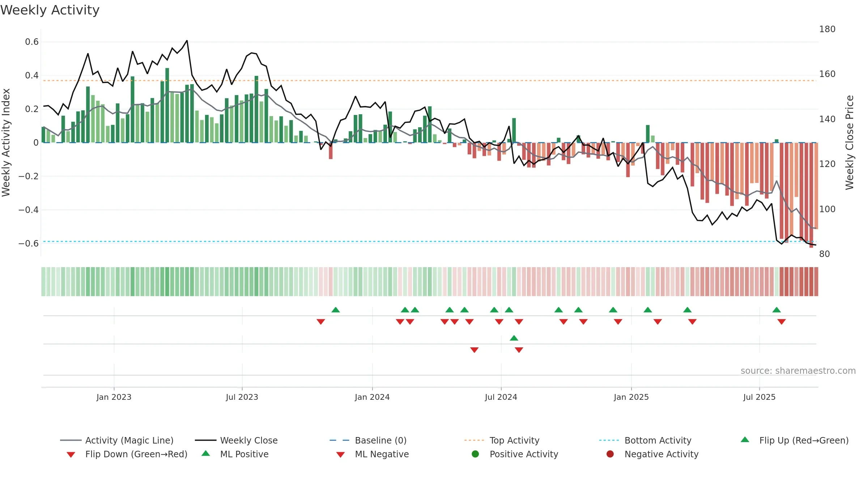The image size is (868, 488).
Task: Click the '80' right axis price label
Action: pyautogui.click(x=825, y=254)
